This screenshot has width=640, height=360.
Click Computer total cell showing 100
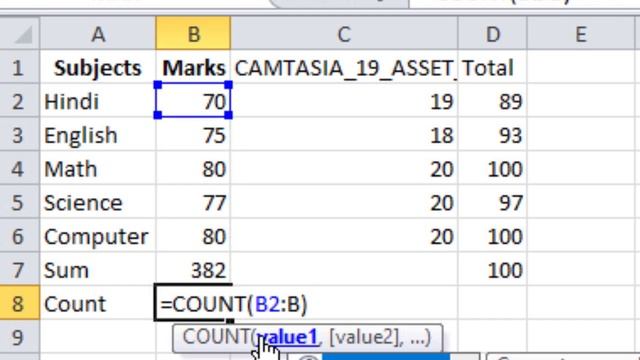tap(492, 236)
